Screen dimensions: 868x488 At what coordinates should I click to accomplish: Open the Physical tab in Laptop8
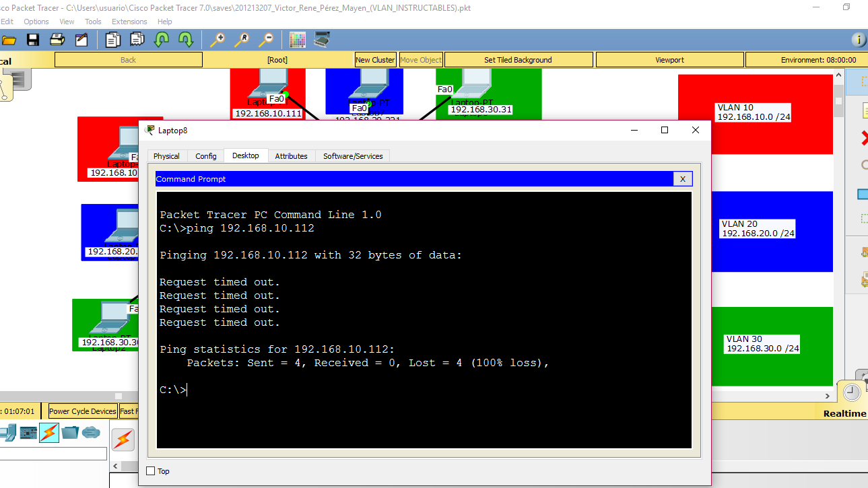[x=166, y=156]
